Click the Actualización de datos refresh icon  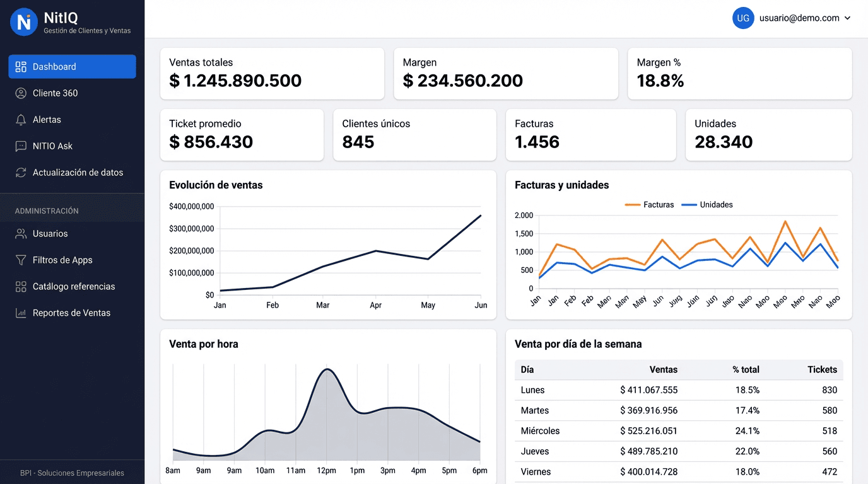pyautogui.click(x=20, y=172)
